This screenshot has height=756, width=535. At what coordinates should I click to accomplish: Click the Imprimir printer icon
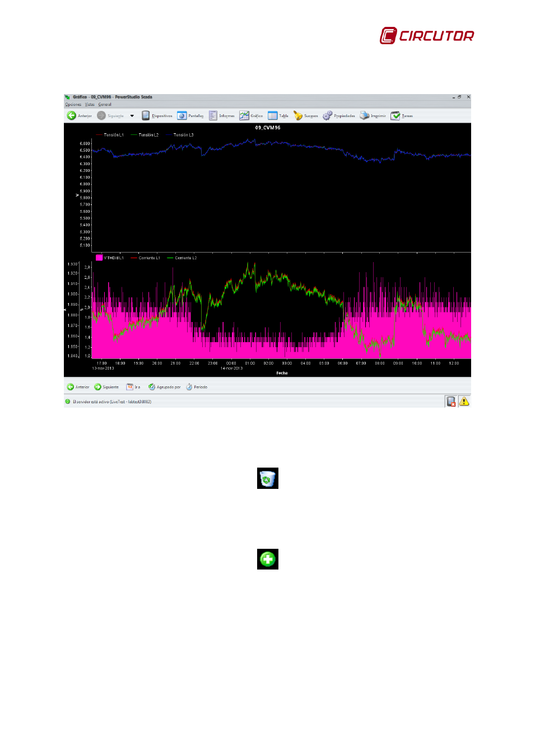[365, 116]
